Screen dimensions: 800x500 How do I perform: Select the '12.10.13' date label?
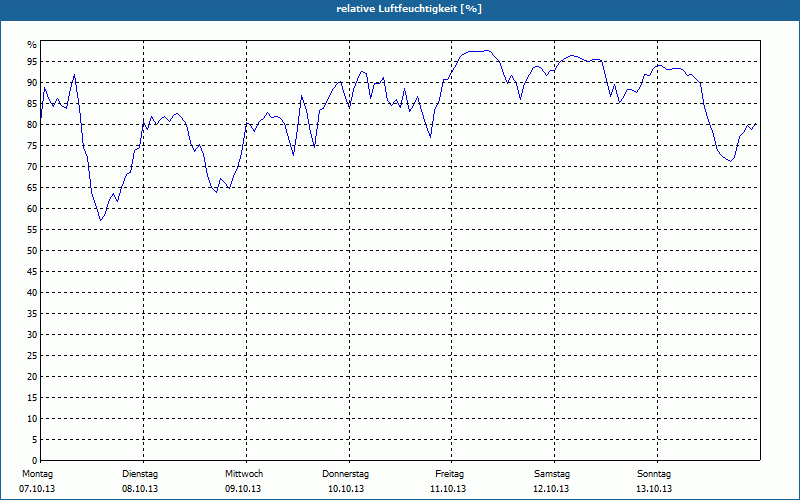[x=551, y=489]
